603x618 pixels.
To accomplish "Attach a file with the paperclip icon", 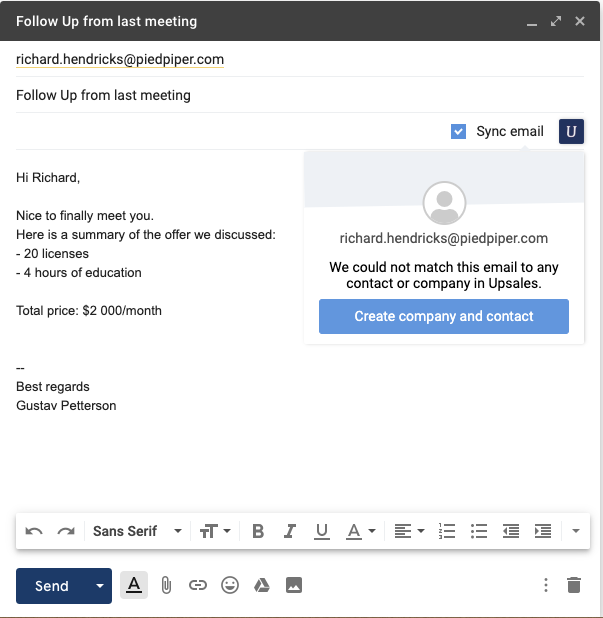I will 166,585.
